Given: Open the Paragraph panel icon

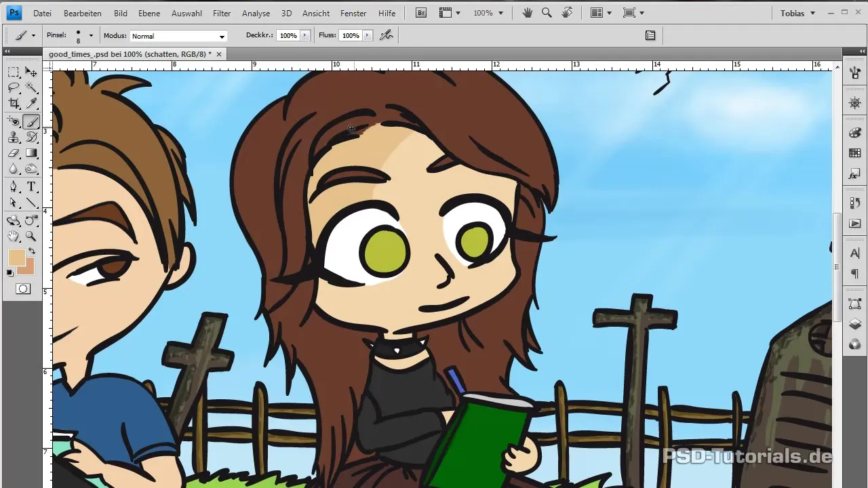Looking at the screenshot, I should pyautogui.click(x=854, y=274).
